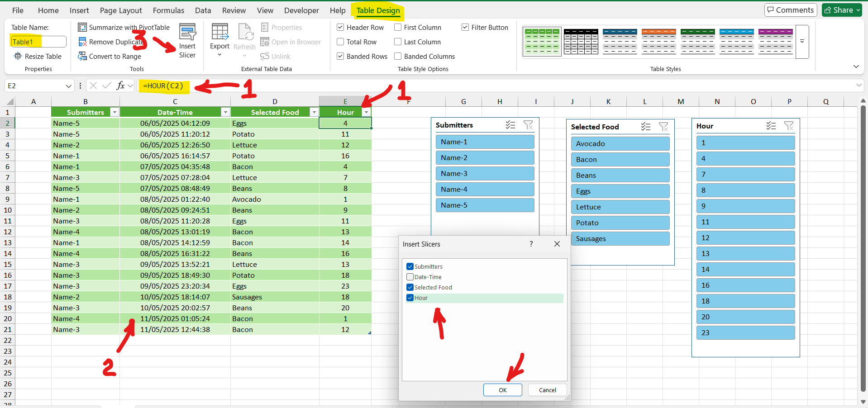This screenshot has height=408, width=868.
Task: Open the Hour column filter dropdown
Action: pos(367,112)
